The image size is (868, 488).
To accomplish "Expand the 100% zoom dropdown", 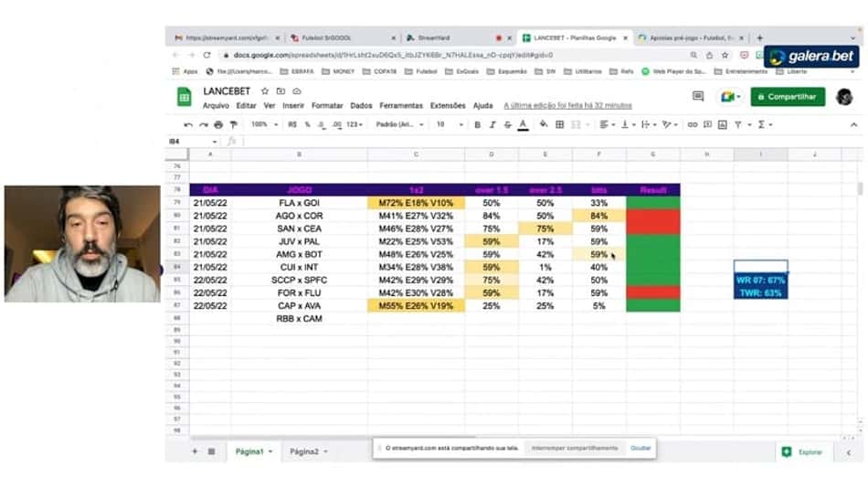I will (x=264, y=124).
